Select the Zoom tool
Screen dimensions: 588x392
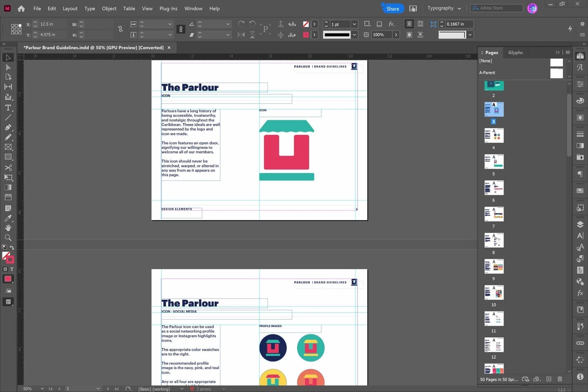(8, 238)
